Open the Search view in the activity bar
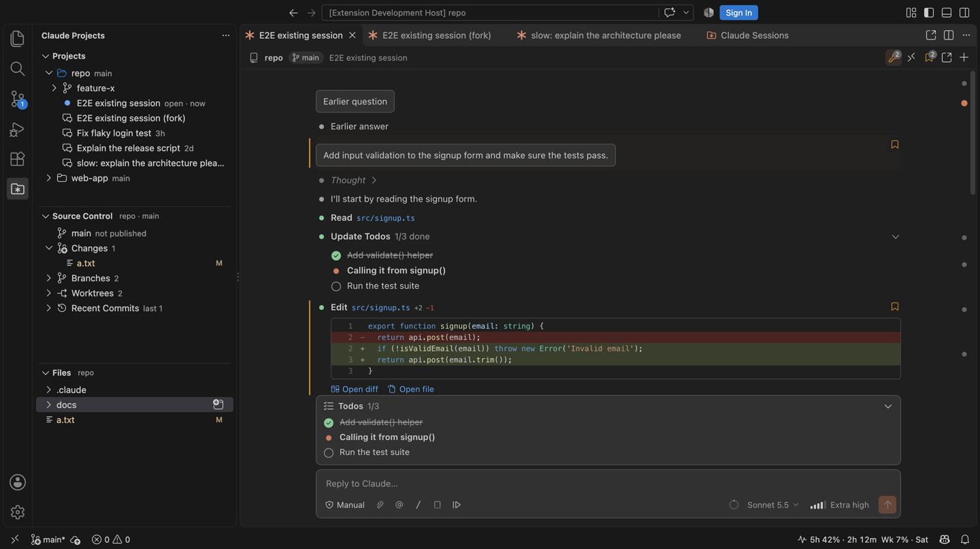This screenshot has height=549, width=980. click(18, 69)
